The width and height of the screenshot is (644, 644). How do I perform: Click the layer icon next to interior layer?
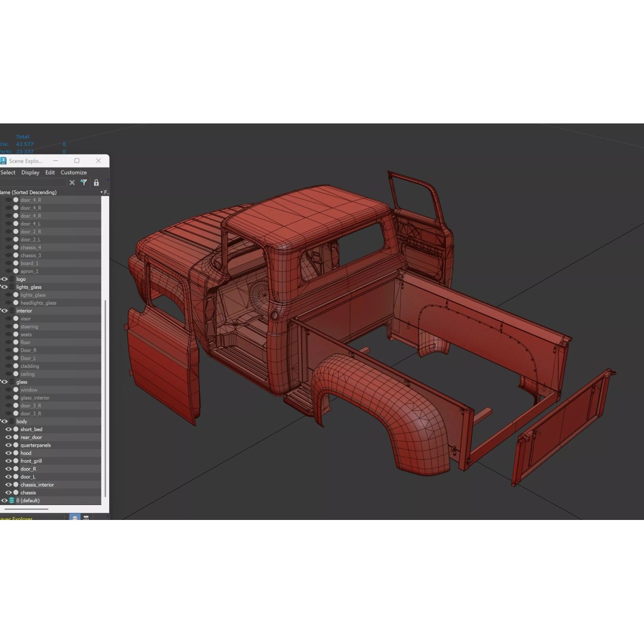tap(11, 311)
